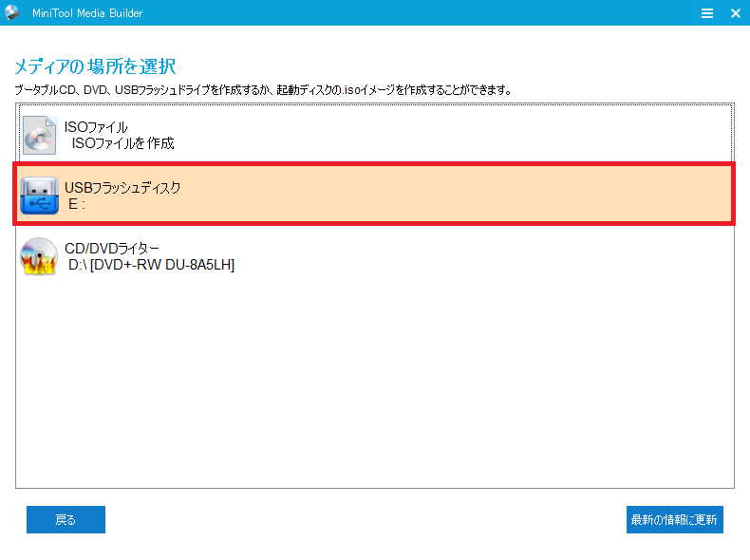Select the CD/DVD writer flame disc icon
This screenshot has height=560, width=750.
(39, 256)
